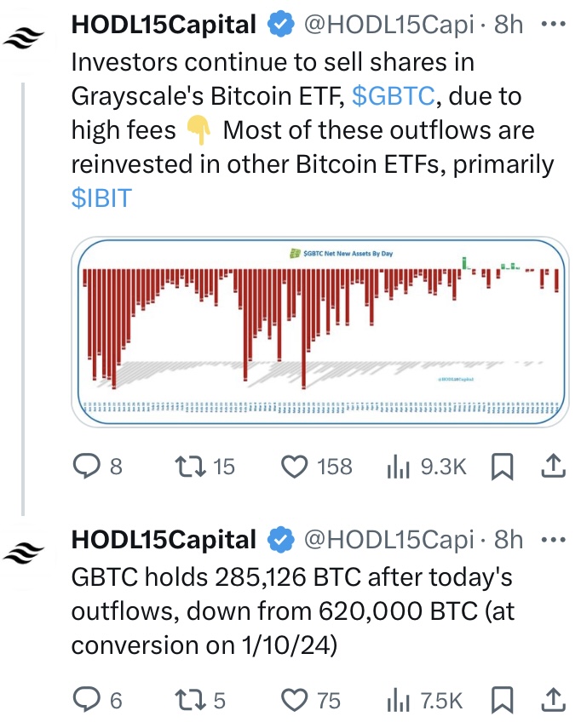The image size is (581, 728).
Task: Bookmark the first GBTC tweet
Action: pos(502,466)
